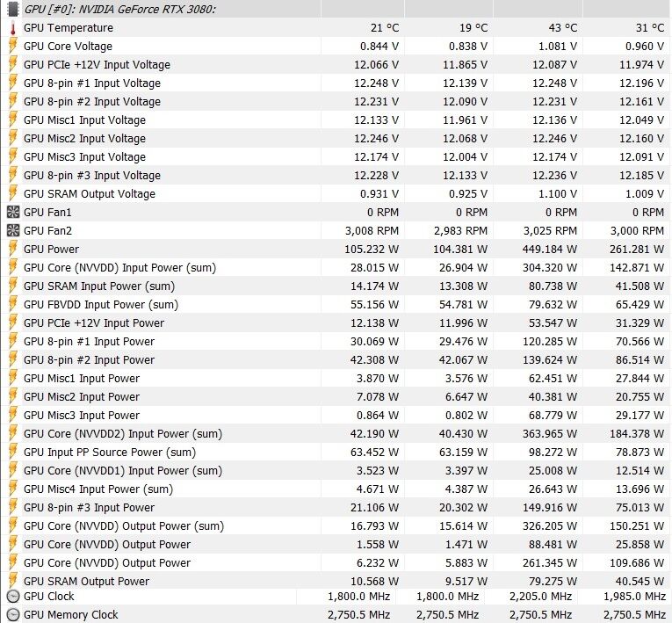The image size is (672, 623).
Task: Click GPU Fan2 current value 3,008 RPM
Action: (372, 231)
